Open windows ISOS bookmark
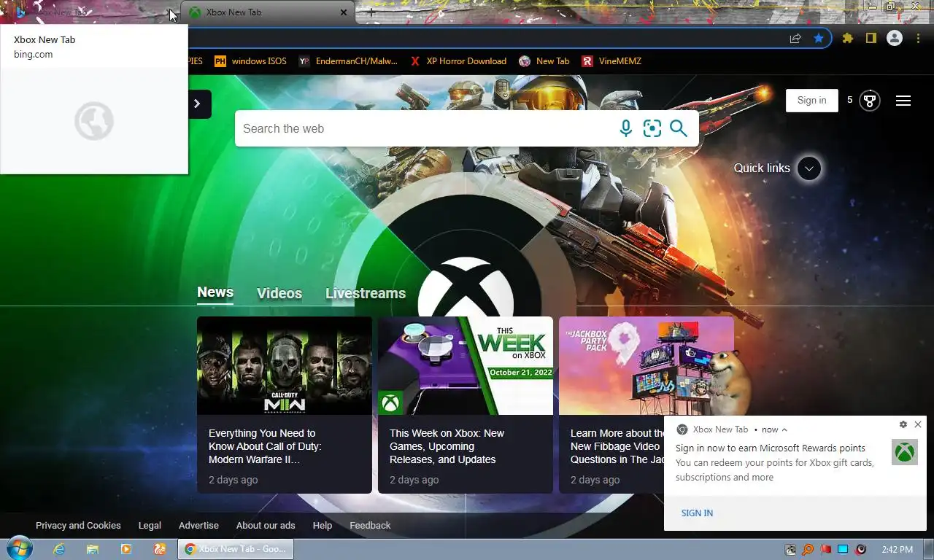Image resolution: width=934 pixels, height=560 pixels. pos(250,61)
